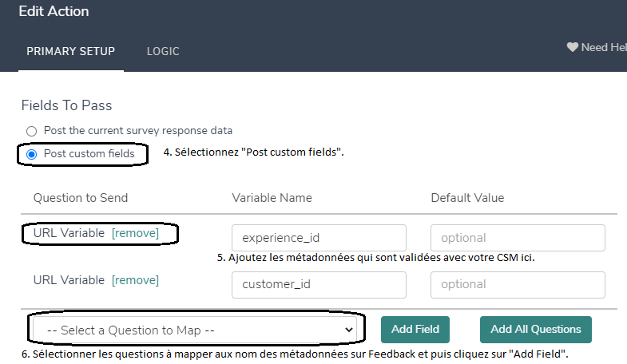Remove the experience_id URL Variable row
This screenshot has height=364, width=627.
135,233
